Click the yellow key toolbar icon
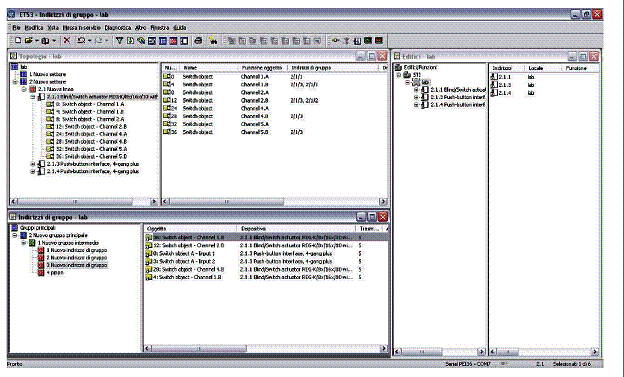 click(x=335, y=41)
